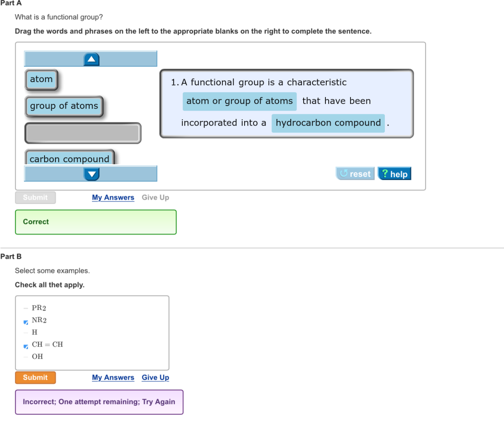504x431 pixels.
Task: Collapse the word bank using the top chevron
Action: 91,58
